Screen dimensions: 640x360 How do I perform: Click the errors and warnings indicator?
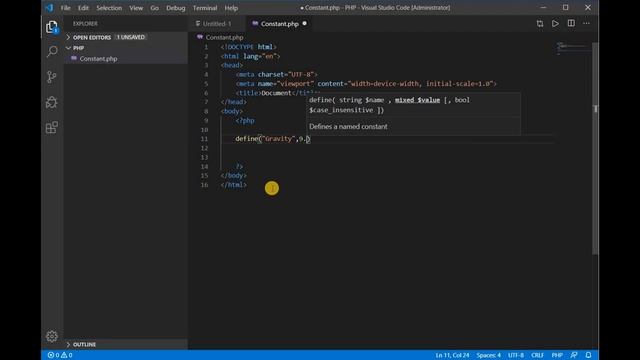(x=60, y=355)
